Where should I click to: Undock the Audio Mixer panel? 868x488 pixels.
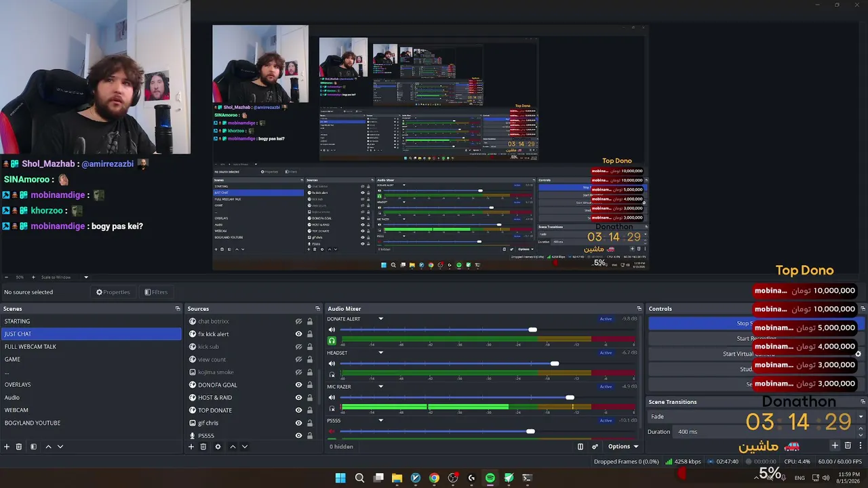coord(639,308)
